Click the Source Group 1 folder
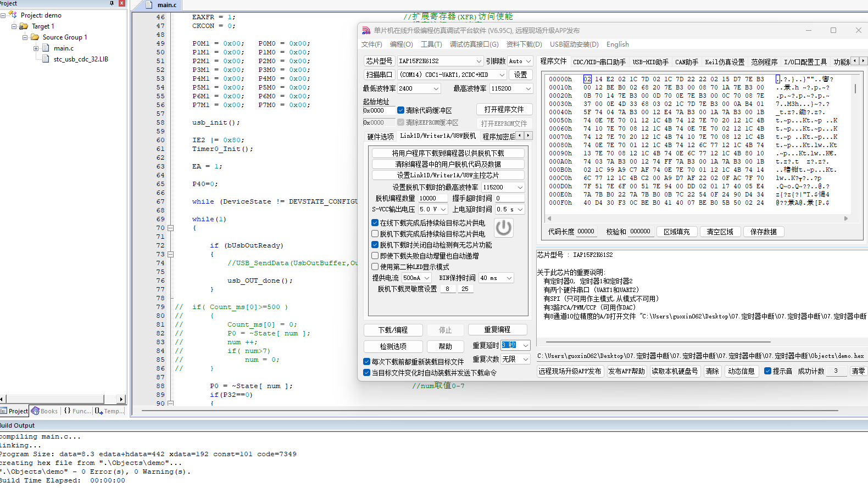 59,37
